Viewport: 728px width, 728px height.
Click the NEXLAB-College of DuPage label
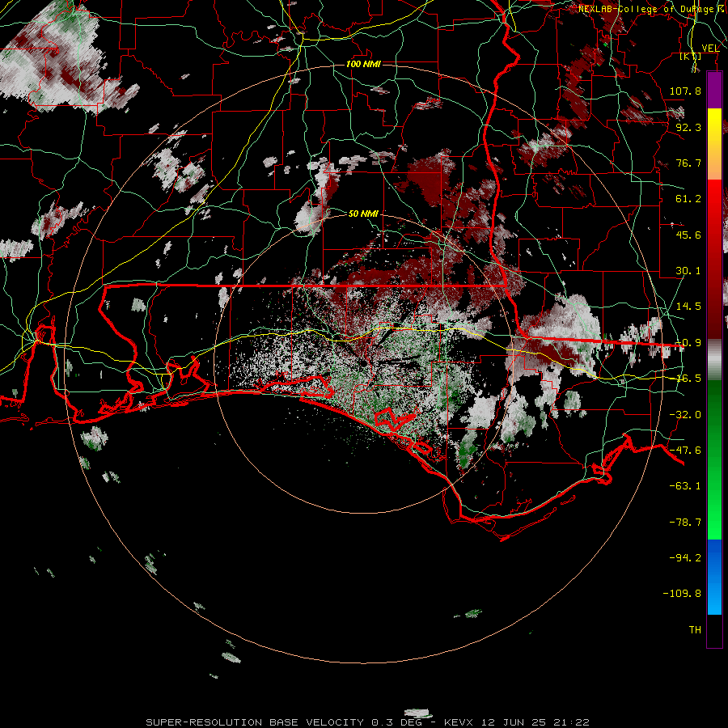point(650,9)
